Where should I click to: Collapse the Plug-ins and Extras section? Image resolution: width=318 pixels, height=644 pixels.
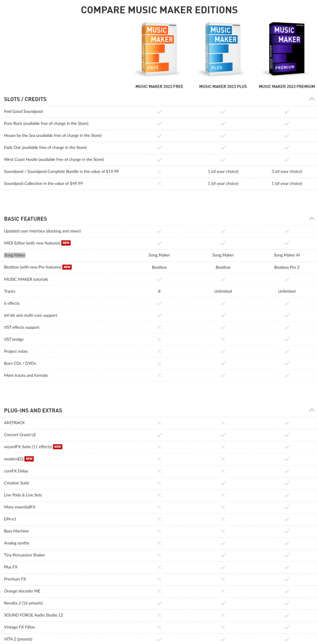312,411
